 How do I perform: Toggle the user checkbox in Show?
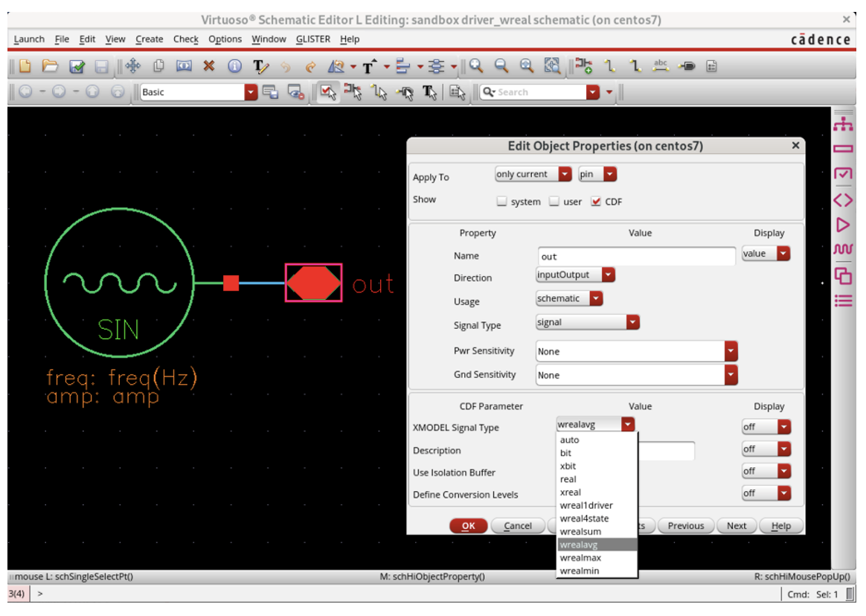click(554, 202)
